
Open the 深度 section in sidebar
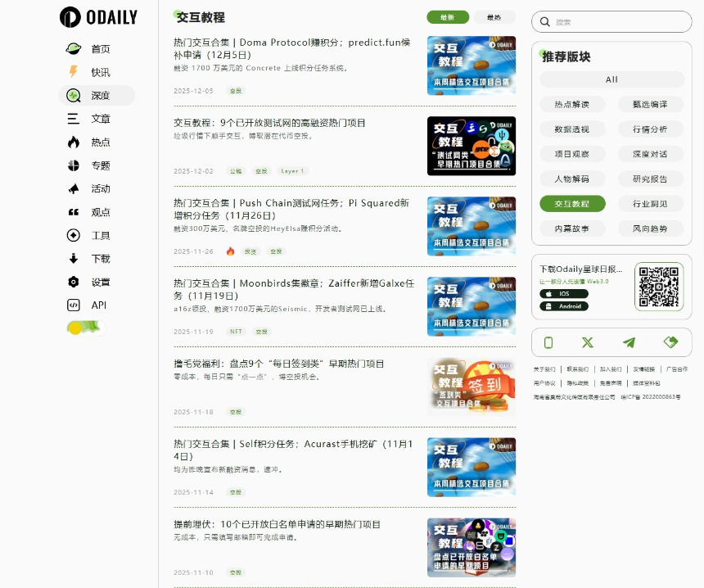[x=71, y=95]
